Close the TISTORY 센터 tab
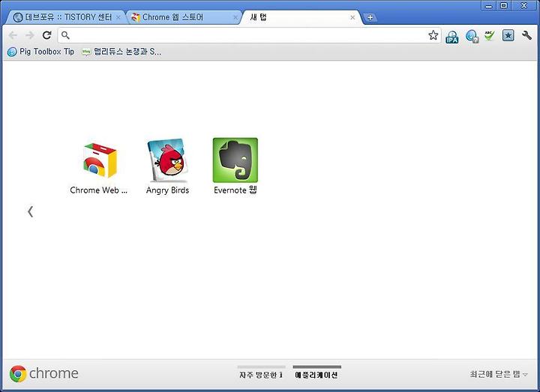 click(118, 17)
